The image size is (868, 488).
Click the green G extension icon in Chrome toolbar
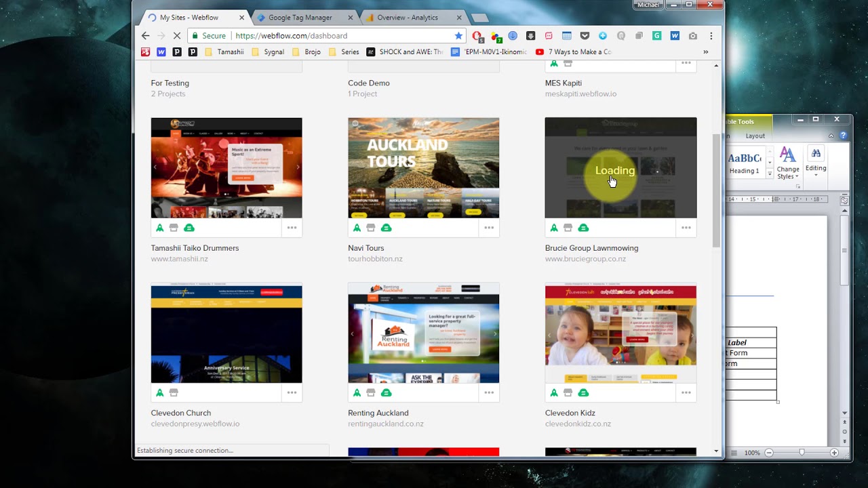[x=656, y=36]
